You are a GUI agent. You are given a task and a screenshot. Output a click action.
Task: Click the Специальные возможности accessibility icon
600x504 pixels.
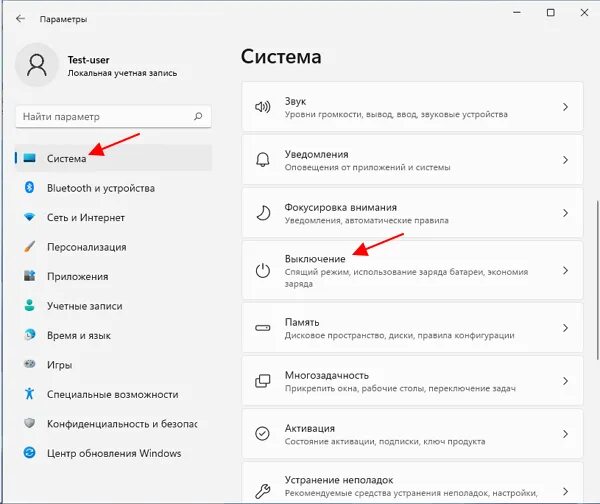coord(29,394)
